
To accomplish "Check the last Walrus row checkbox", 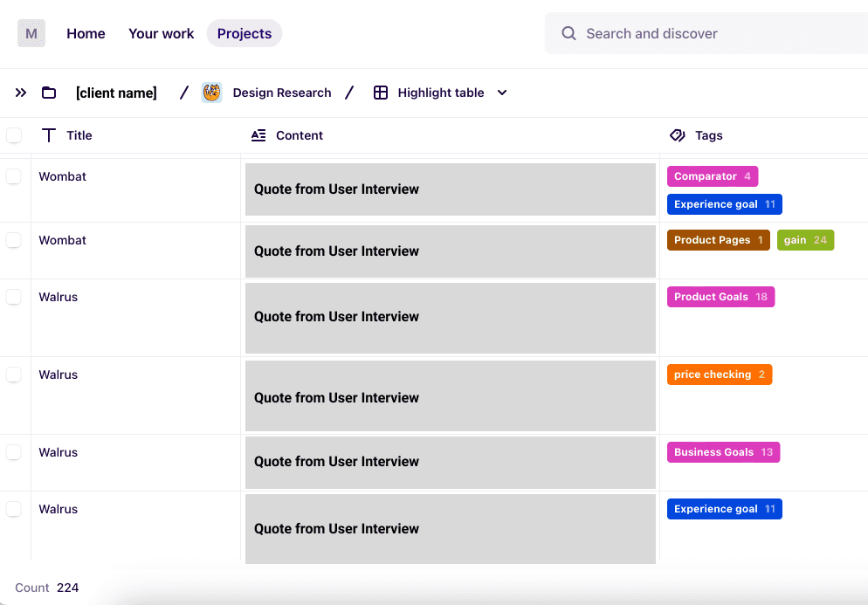I will (14, 509).
